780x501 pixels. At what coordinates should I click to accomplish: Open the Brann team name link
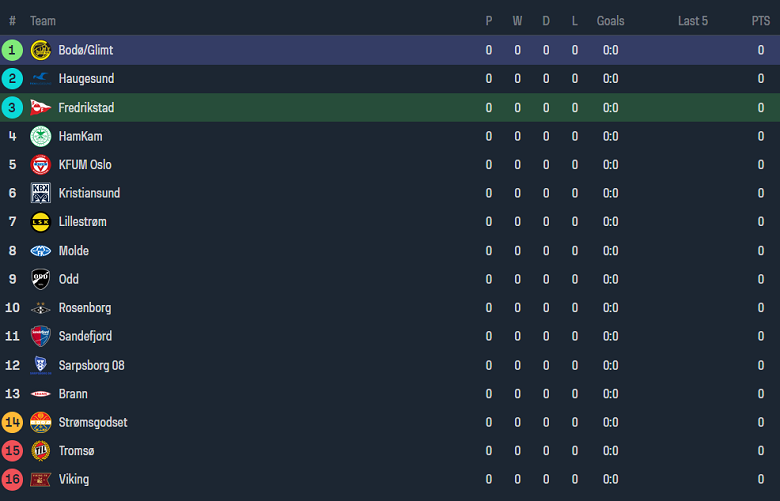point(73,394)
